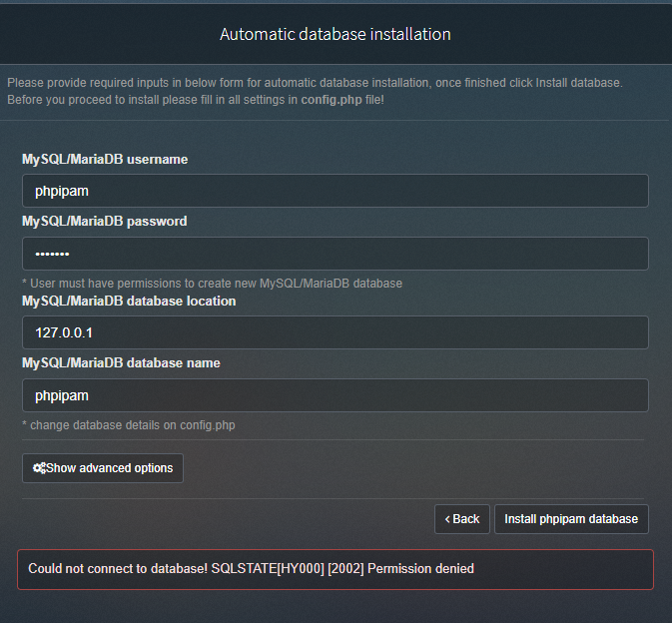Click the 'config.php' bold text in instructions
The width and height of the screenshot is (672, 623).
point(332,100)
